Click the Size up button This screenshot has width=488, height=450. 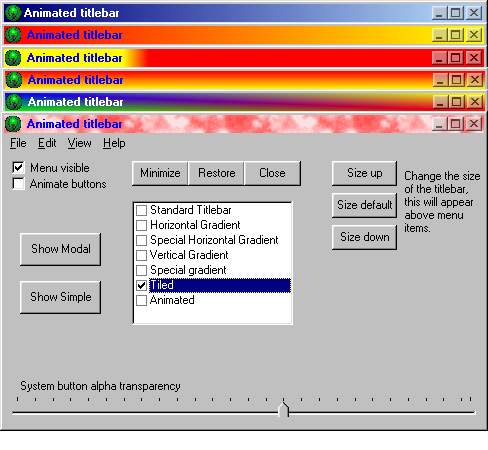click(364, 173)
